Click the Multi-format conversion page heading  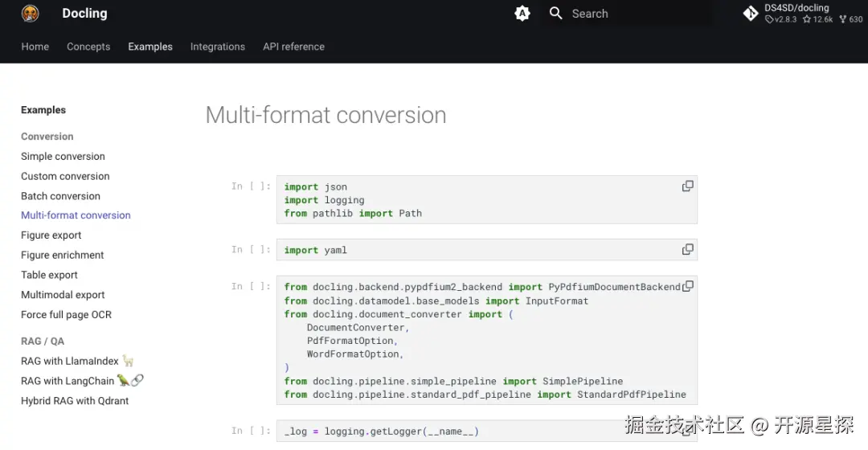325,115
